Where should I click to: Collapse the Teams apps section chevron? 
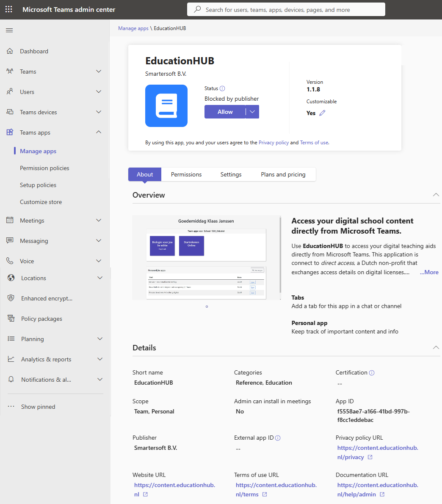(x=99, y=132)
